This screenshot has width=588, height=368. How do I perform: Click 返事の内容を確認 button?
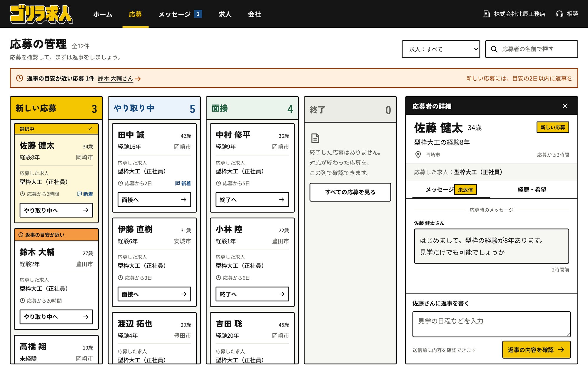tap(536, 350)
